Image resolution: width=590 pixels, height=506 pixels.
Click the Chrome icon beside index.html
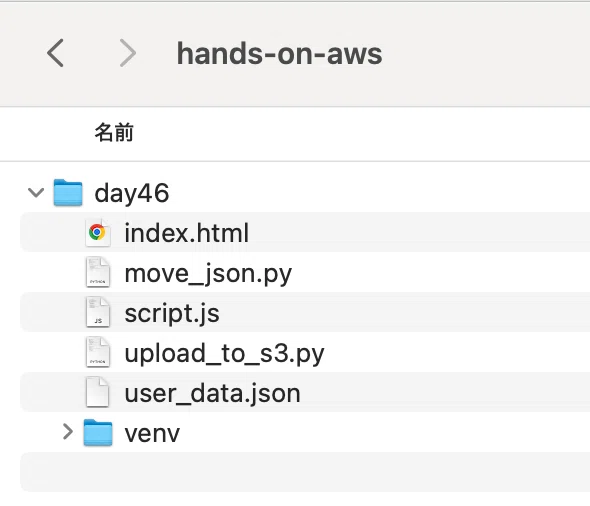97,232
